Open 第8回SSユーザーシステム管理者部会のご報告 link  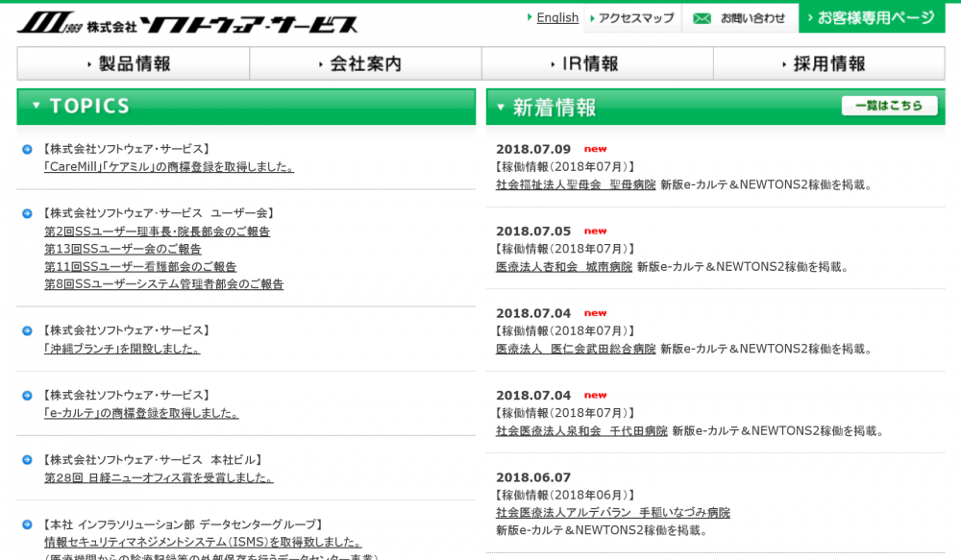click(163, 285)
